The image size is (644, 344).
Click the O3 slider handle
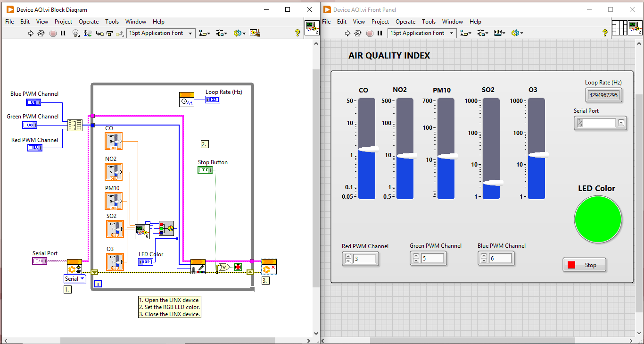point(538,155)
